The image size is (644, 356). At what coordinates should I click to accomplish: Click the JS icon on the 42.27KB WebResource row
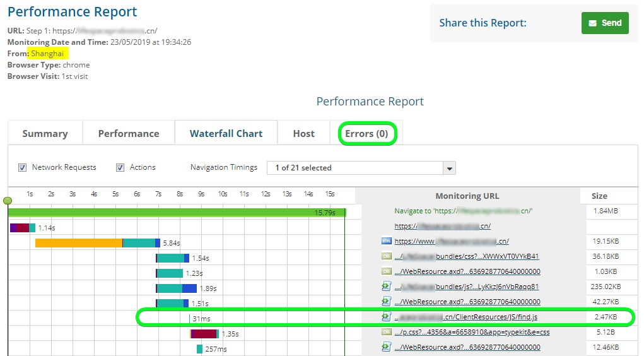pos(387,302)
